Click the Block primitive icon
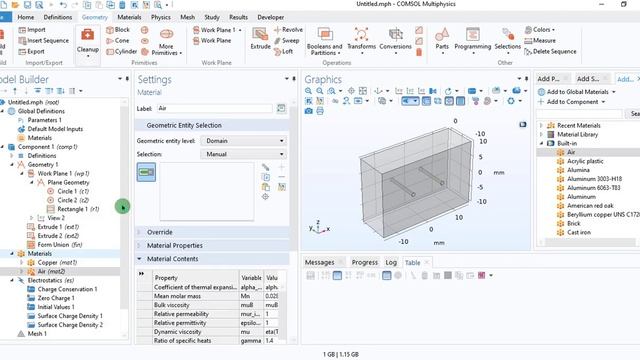 [x=110, y=30]
